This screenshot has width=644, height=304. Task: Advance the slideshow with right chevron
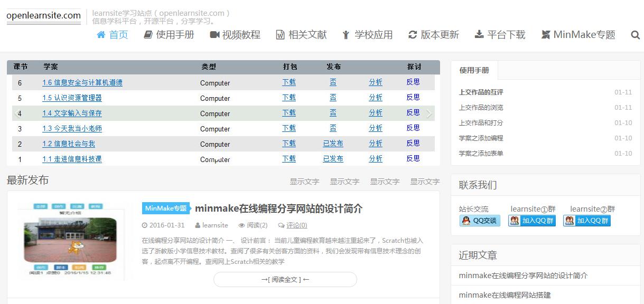click(x=429, y=113)
